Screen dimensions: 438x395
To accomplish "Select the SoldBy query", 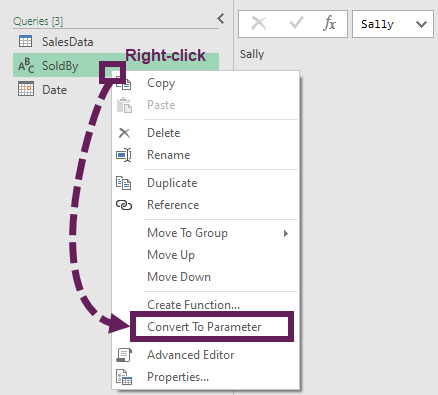I will [116, 65].
